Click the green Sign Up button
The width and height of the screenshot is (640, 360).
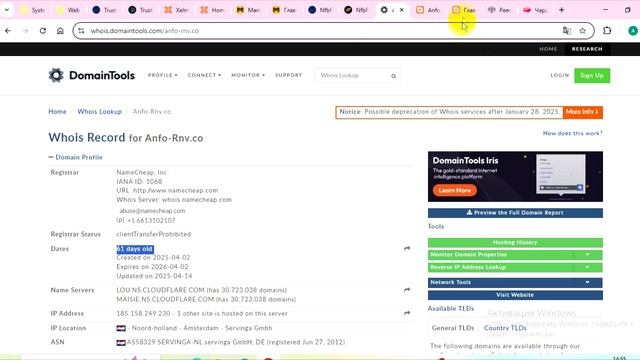click(x=592, y=76)
